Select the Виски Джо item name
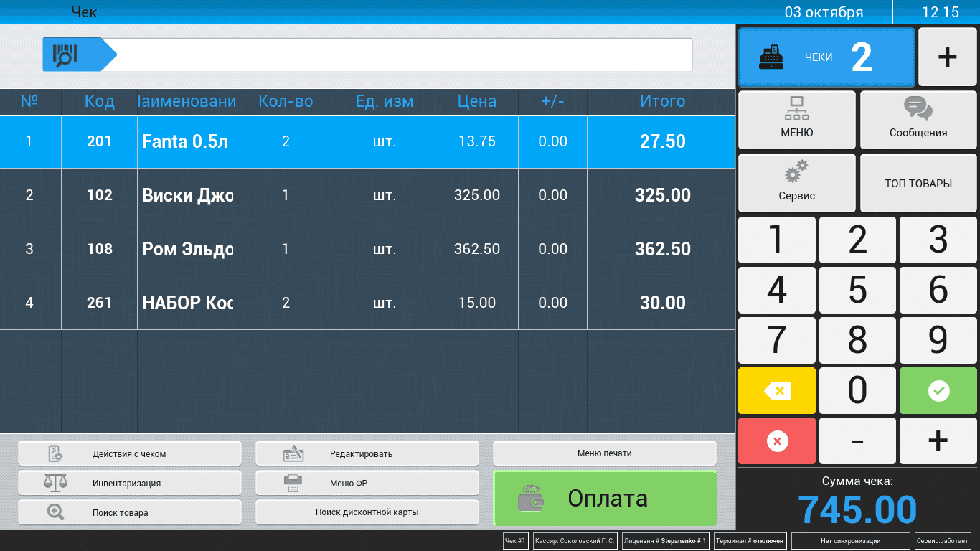The height and width of the screenshot is (551, 980). click(x=188, y=195)
